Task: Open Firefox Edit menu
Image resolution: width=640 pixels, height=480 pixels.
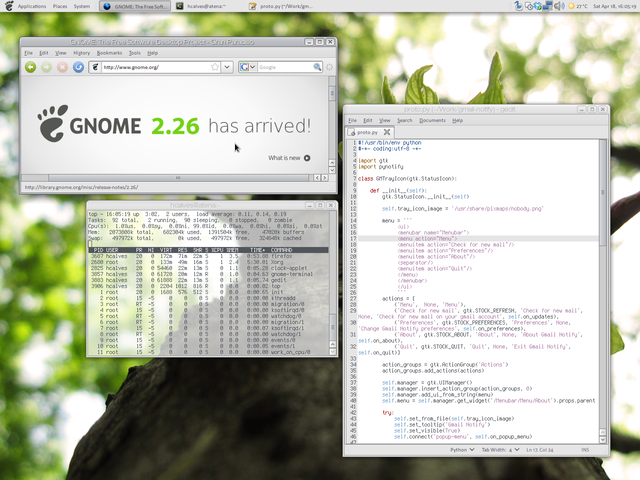Action: (44, 53)
